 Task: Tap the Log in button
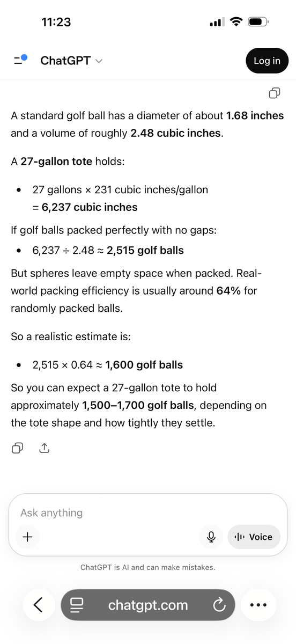267,61
